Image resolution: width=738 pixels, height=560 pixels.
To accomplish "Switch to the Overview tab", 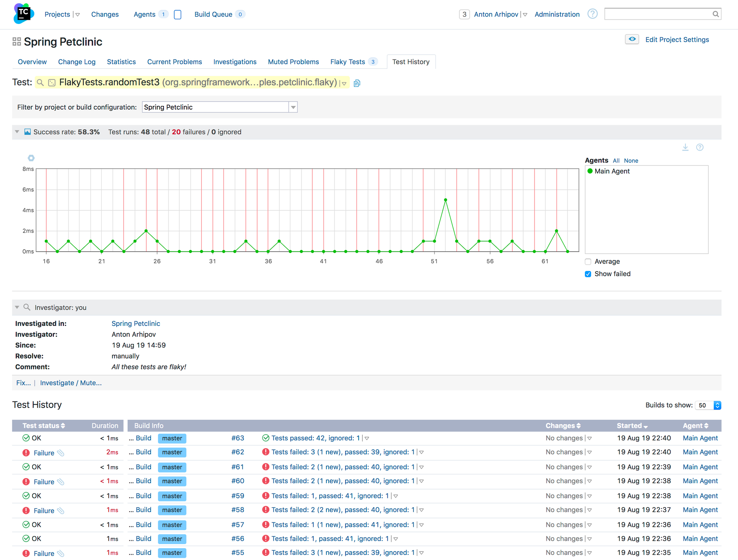I will click(32, 62).
